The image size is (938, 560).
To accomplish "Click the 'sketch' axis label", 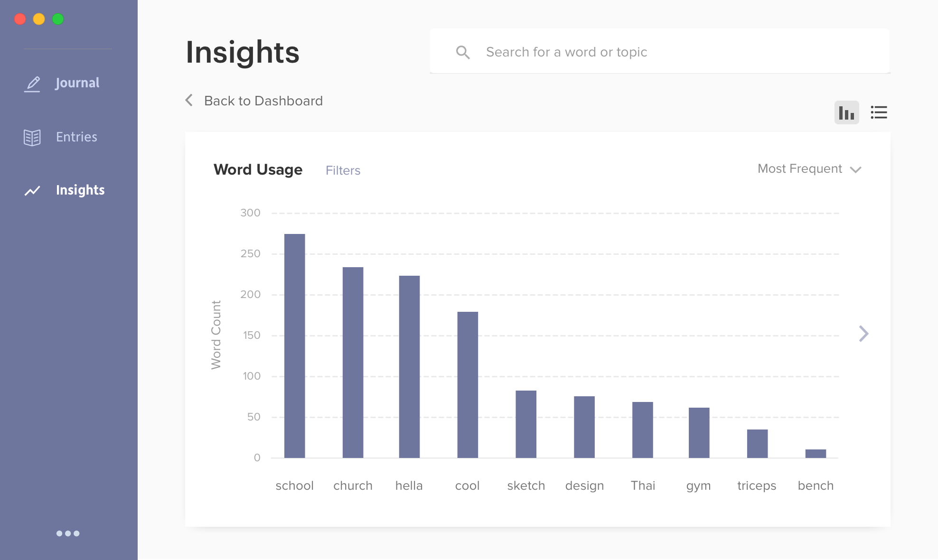I will (x=526, y=485).
